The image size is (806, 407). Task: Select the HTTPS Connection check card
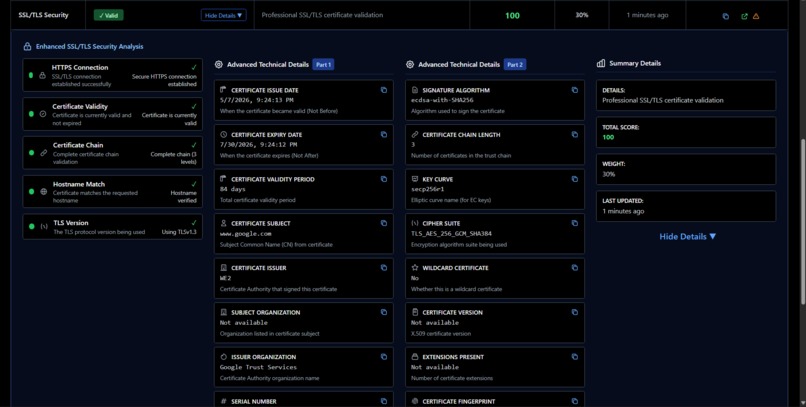point(113,75)
